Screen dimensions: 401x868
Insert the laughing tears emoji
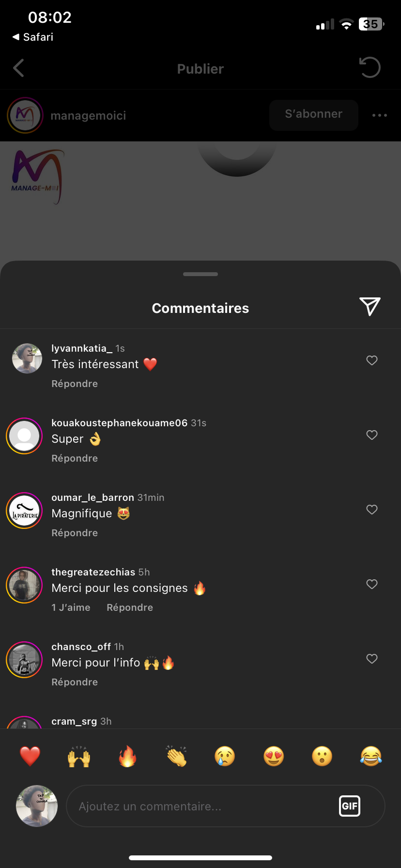[x=371, y=756]
